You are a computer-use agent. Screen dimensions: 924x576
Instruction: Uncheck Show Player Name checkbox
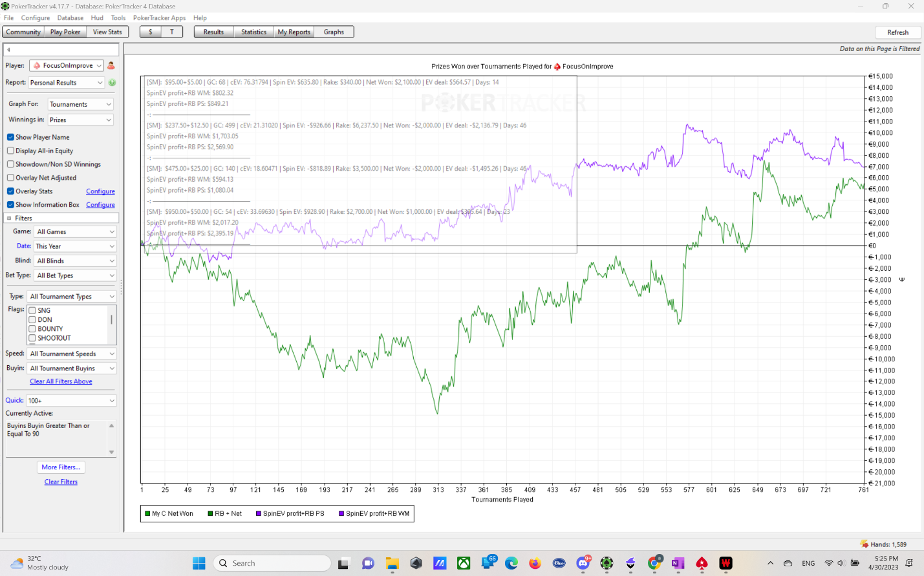pyautogui.click(x=11, y=137)
